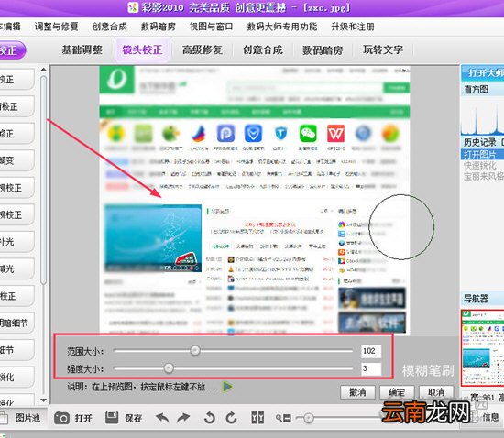Viewport: 504px width, 438px height.
Task: Click the sidebar scroll-down arrow
Action: coord(44,400)
